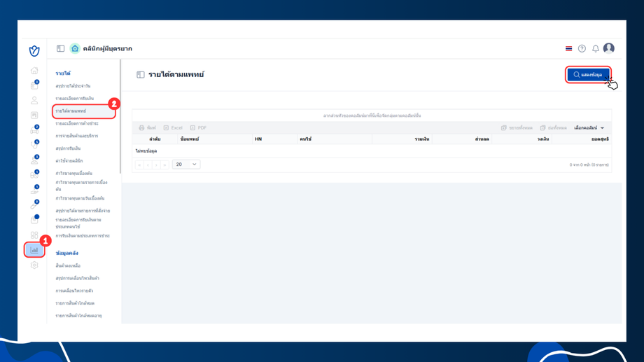Open กำไรขาดทุนตามวันเบื้องต้น report

(80, 198)
